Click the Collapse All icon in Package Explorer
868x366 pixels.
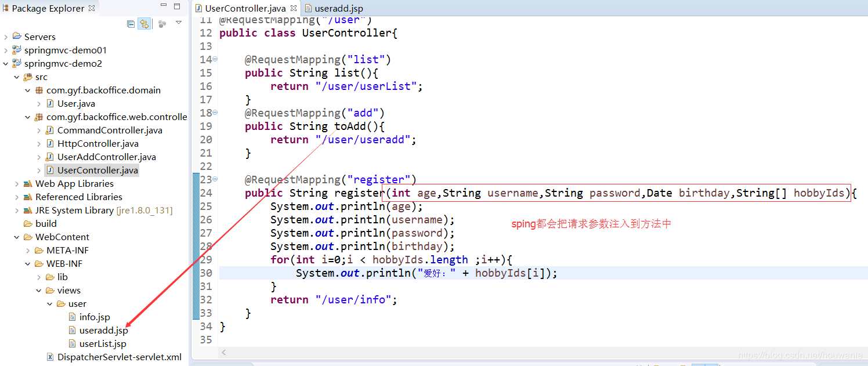click(131, 24)
